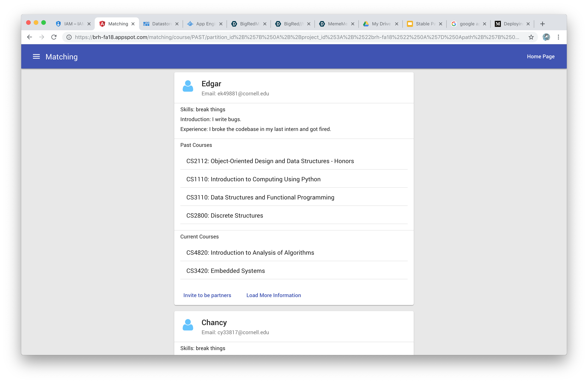The height and width of the screenshot is (383, 588).
Task: View site information icon in address bar
Action: tap(69, 37)
